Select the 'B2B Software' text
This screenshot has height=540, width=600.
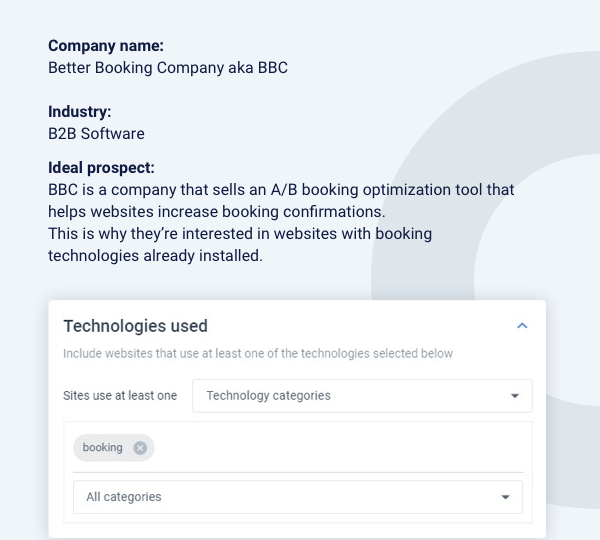[96, 134]
